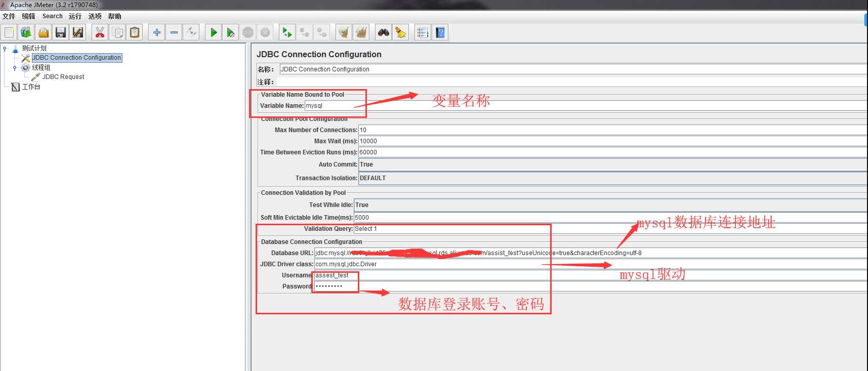Click Remote Stop All toolbar icon
868x371 pixels.
coord(304,32)
